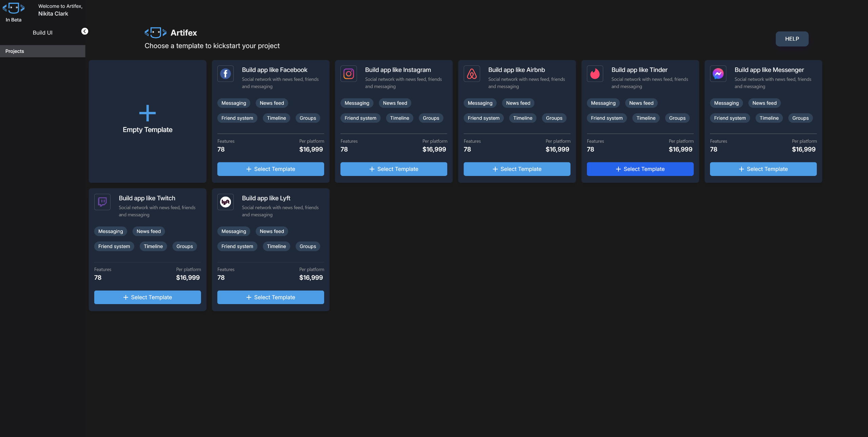
Task: Click the Instagram logo icon
Action: tap(349, 74)
